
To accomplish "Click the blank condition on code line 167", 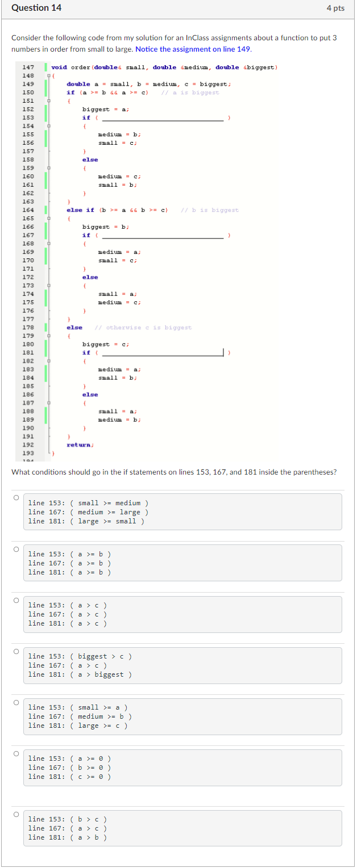I will tap(163, 236).
